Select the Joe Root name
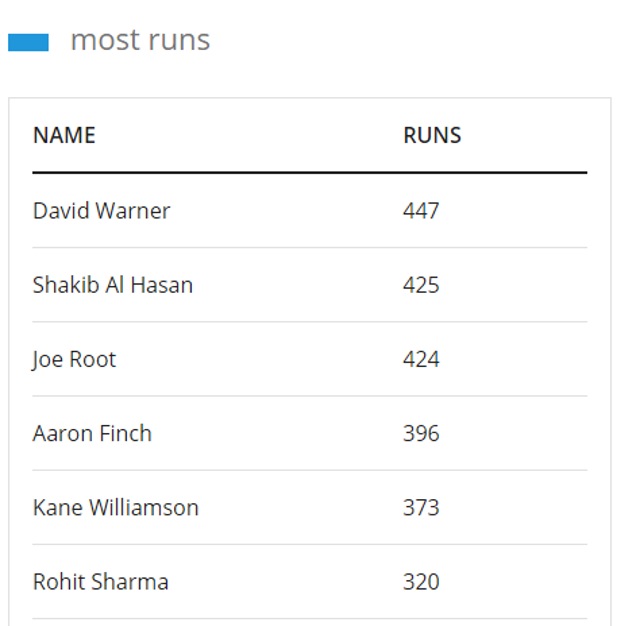The height and width of the screenshot is (626, 640). coord(74,360)
